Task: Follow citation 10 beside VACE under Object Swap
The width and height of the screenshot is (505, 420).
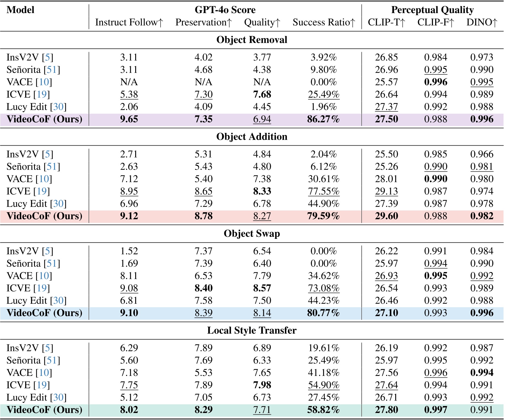Action: coord(44,276)
